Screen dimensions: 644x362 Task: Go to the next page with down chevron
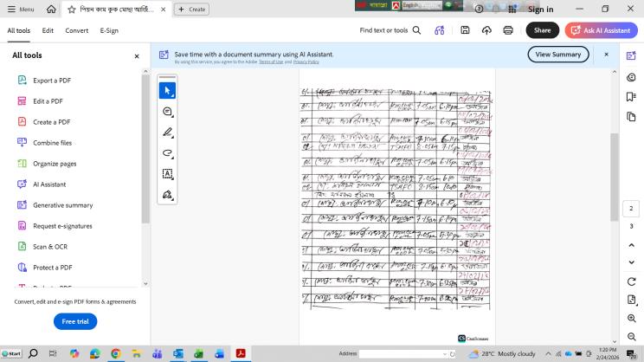point(631,262)
